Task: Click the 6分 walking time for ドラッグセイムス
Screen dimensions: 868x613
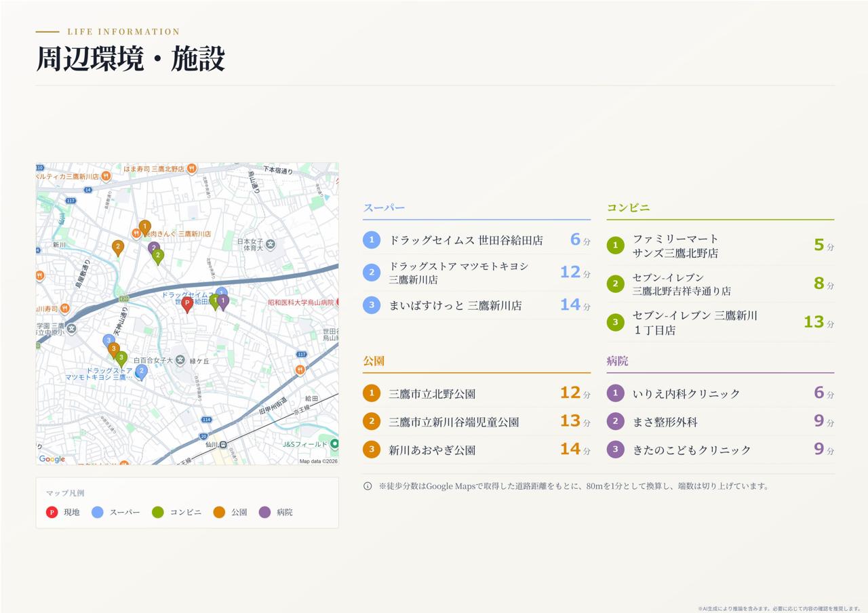Action: pyautogui.click(x=580, y=239)
